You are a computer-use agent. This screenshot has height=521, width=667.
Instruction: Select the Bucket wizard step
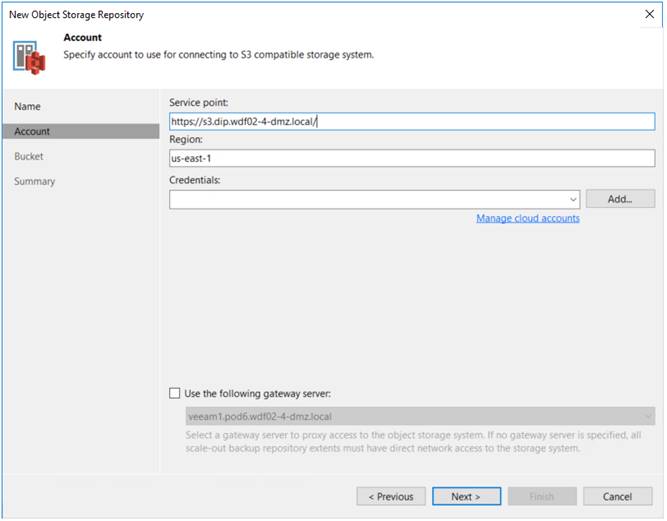tap(29, 157)
